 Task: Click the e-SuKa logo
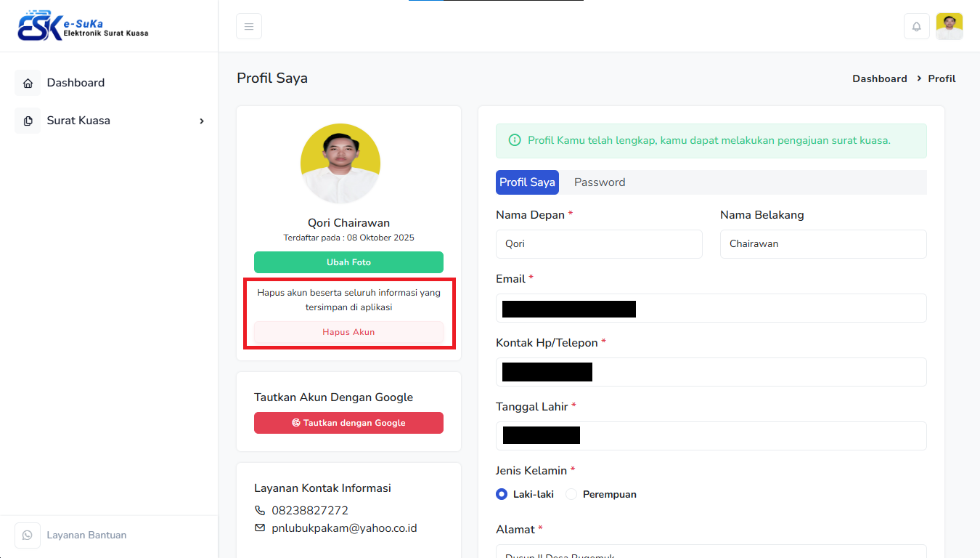click(83, 26)
